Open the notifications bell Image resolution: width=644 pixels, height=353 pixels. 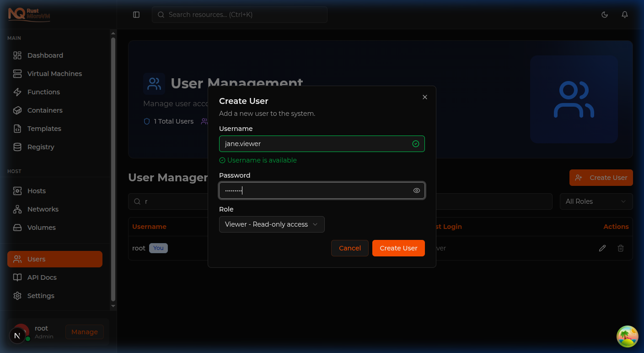click(x=625, y=14)
